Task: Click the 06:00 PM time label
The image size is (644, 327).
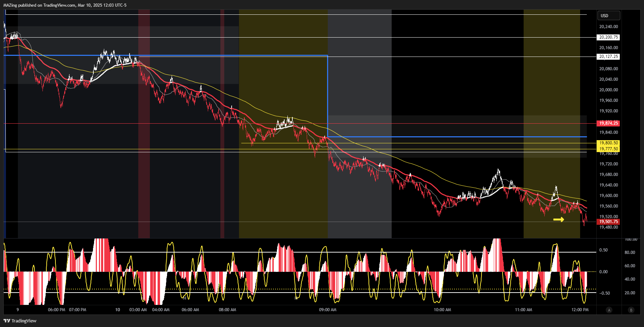Action: pyautogui.click(x=57, y=310)
